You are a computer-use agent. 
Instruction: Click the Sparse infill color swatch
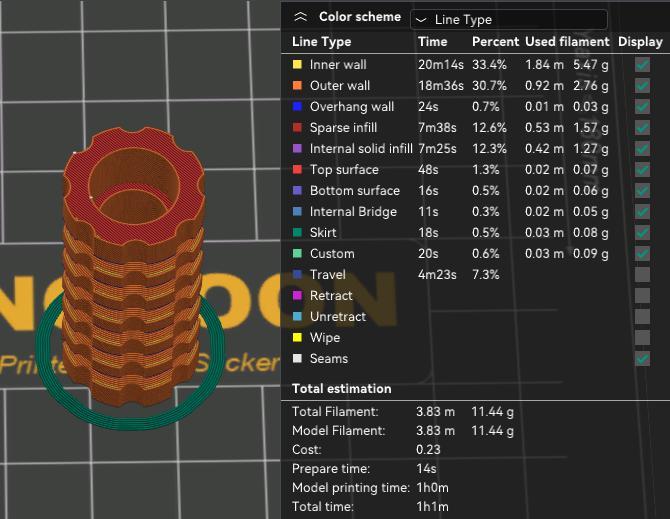(297, 127)
